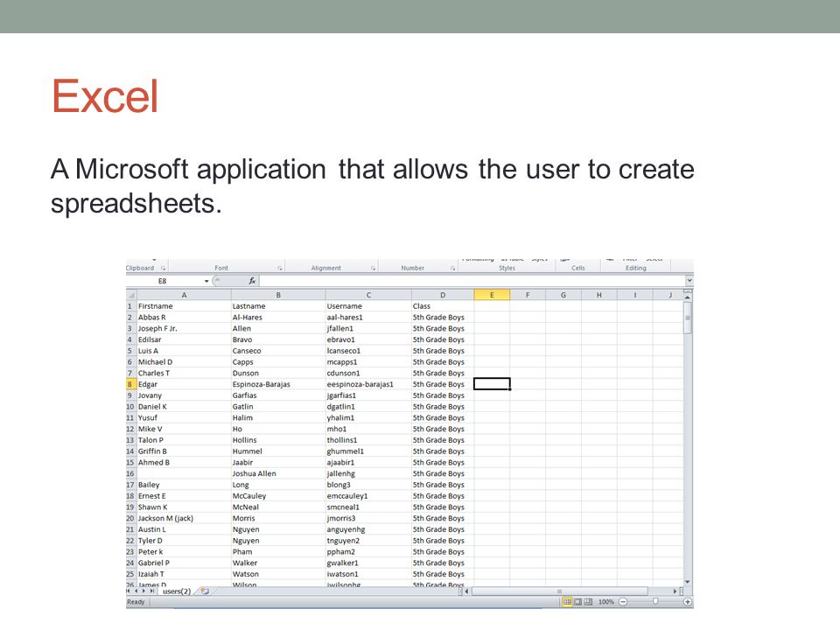840x630 pixels.
Task: Click the fx Insert Function icon
Action: point(252,281)
